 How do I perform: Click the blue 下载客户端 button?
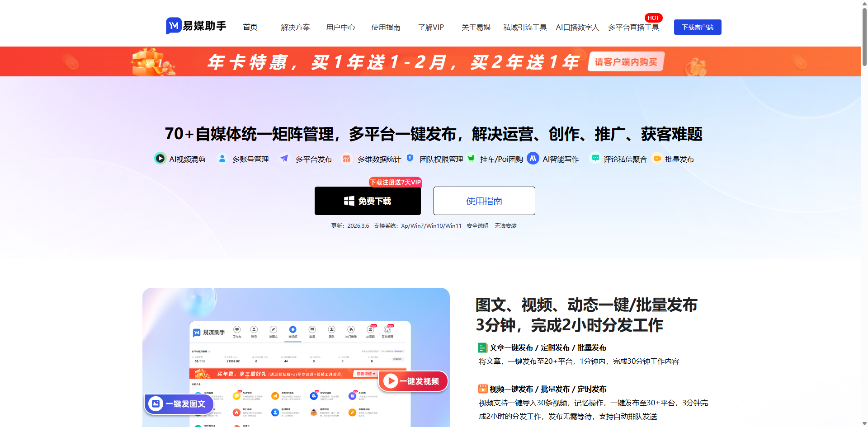pyautogui.click(x=697, y=27)
